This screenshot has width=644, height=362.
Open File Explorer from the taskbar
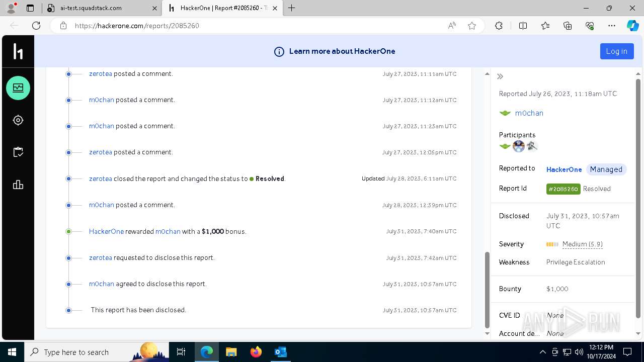pos(231,352)
